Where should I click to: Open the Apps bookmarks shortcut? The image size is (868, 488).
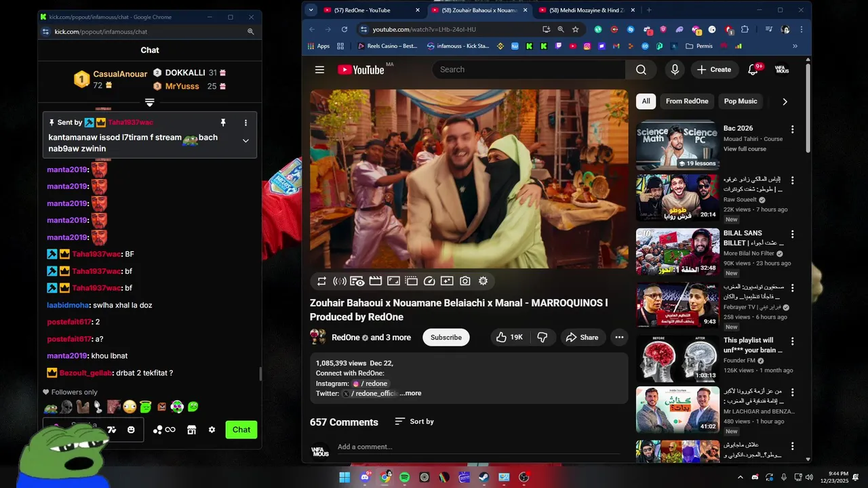click(319, 46)
